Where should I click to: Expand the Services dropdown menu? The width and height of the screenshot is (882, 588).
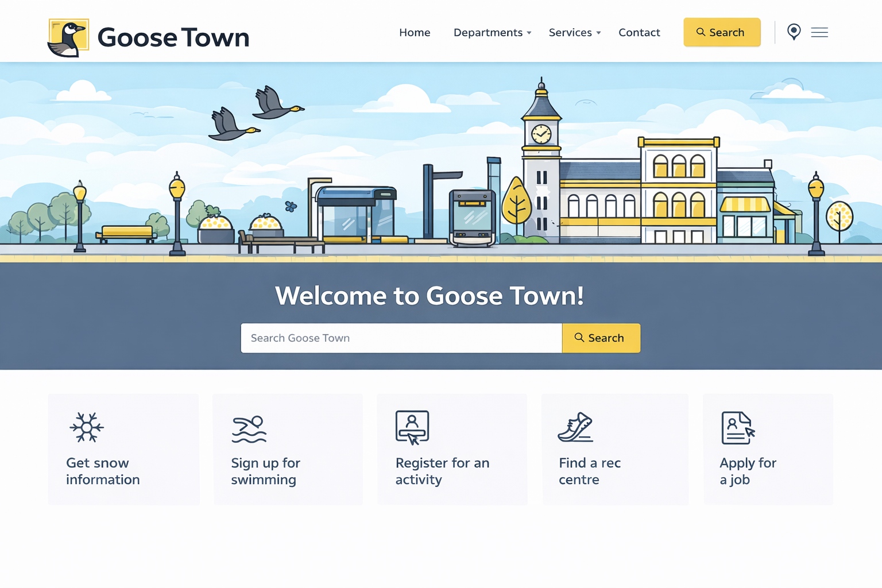click(x=574, y=33)
